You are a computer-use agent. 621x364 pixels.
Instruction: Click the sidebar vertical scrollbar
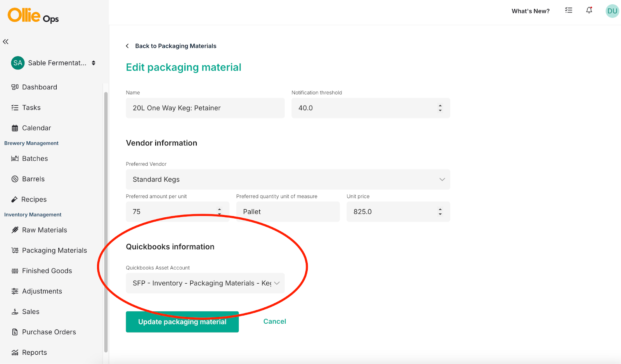(x=106, y=221)
